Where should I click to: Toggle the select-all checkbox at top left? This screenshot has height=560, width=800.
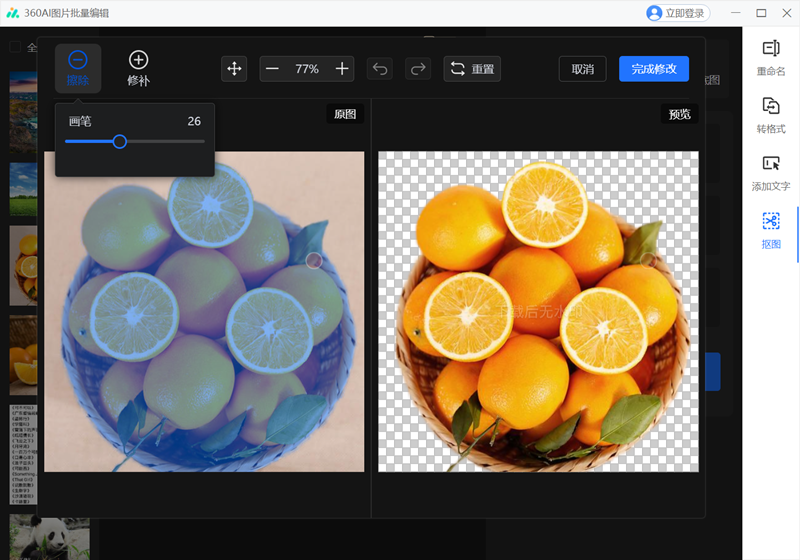[x=15, y=47]
